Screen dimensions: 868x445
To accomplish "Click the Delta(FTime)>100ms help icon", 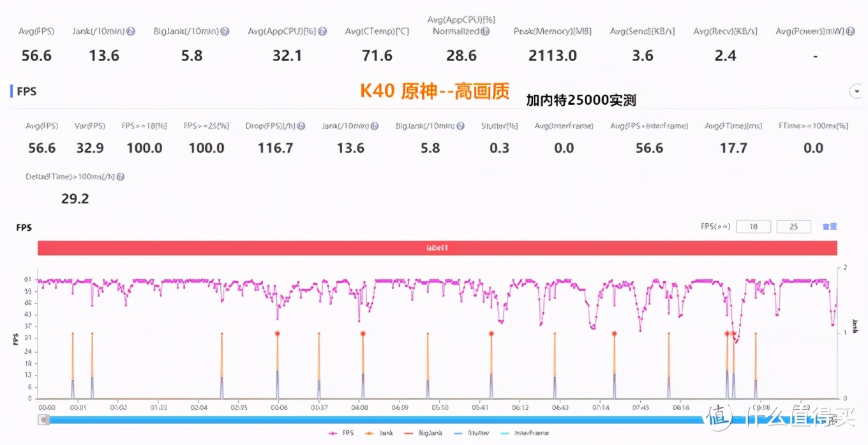I will coord(121,177).
